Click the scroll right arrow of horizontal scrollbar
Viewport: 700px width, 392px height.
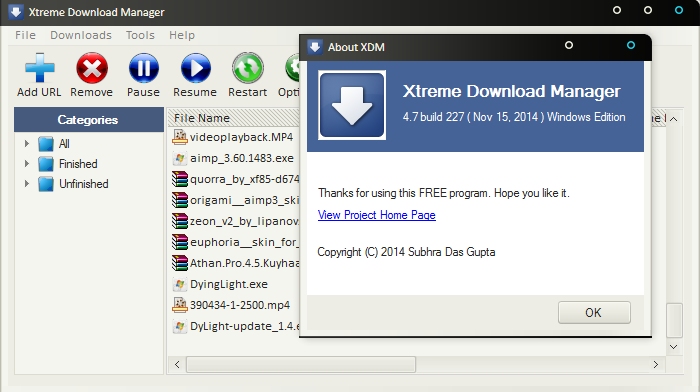click(x=655, y=364)
